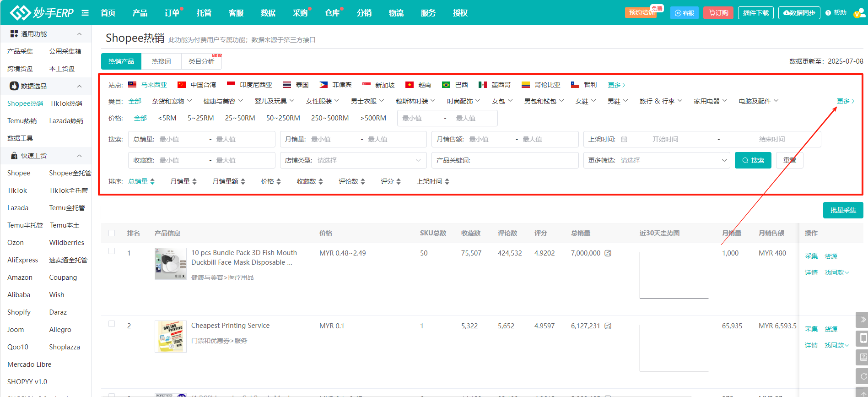The height and width of the screenshot is (397, 868).
Task: Pick the Brazil flag site
Action: 446,85
